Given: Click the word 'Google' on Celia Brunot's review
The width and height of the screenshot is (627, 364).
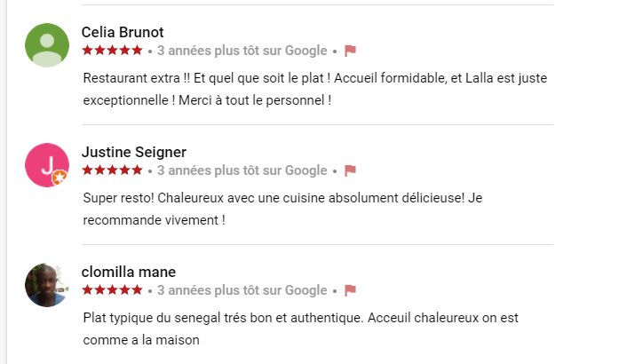Looking at the screenshot, I should click(x=306, y=51).
